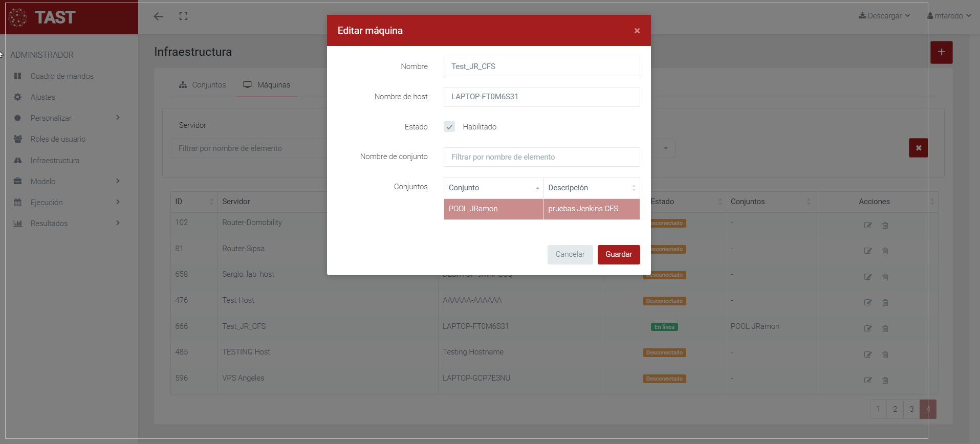Click the edit icon for Test Host row
This screenshot has height=444, width=980.
point(867,302)
